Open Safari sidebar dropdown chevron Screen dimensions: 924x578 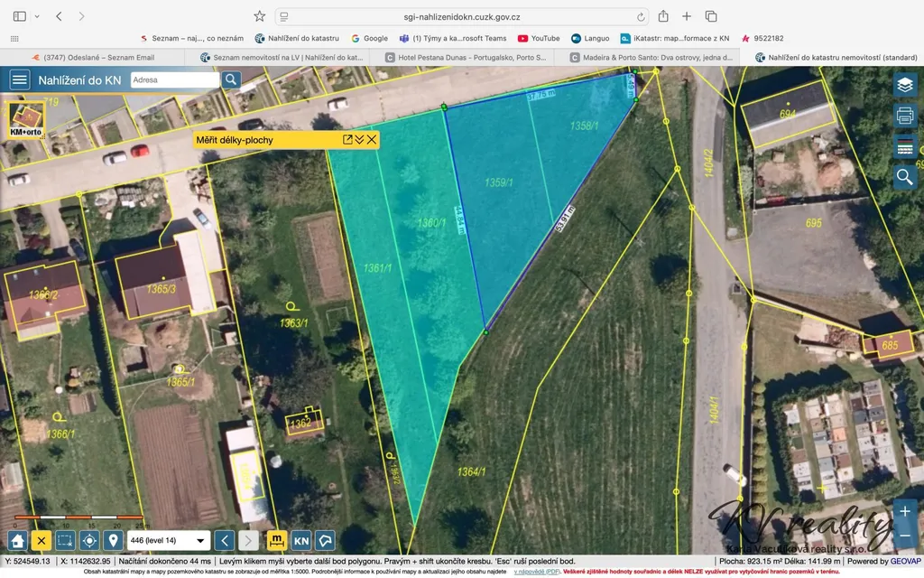37,16
